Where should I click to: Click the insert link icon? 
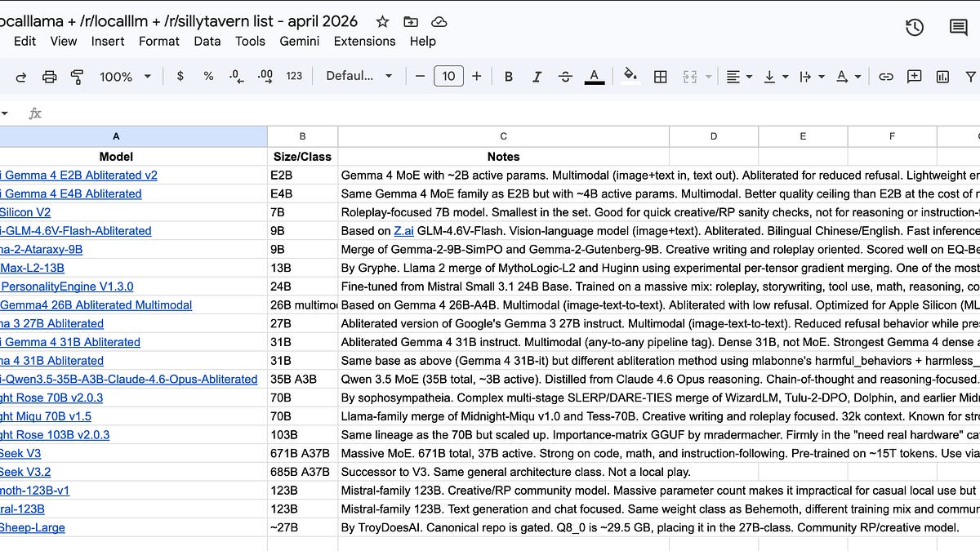click(x=885, y=76)
